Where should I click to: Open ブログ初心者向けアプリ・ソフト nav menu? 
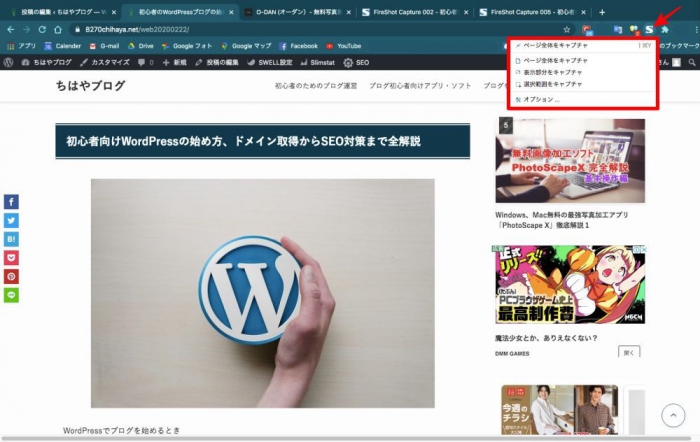pyautogui.click(x=420, y=86)
